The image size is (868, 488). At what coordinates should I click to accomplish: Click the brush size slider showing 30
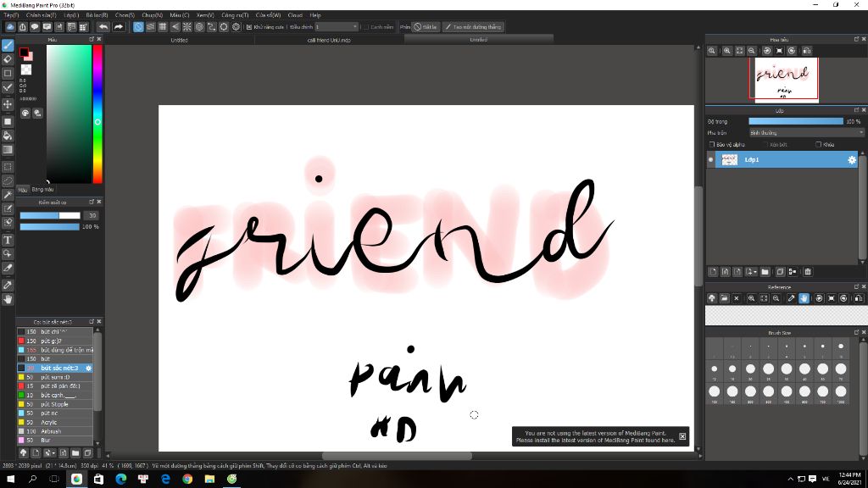[x=50, y=215]
